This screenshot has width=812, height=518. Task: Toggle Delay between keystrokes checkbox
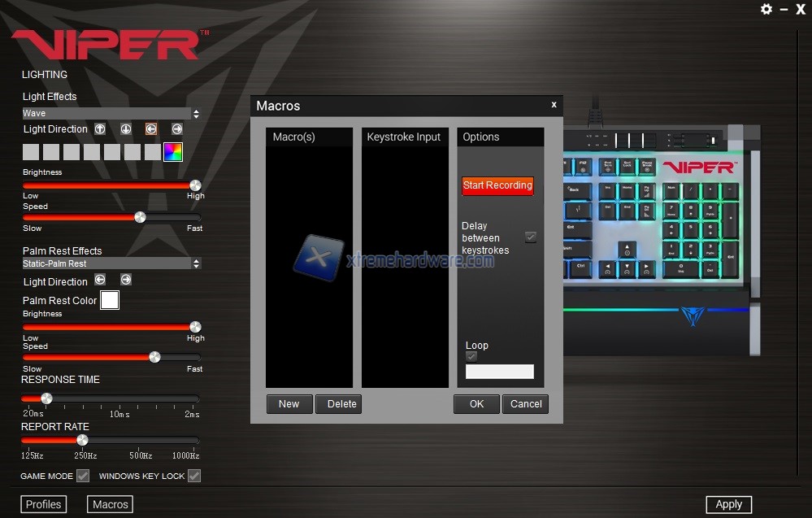tap(531, 237)
